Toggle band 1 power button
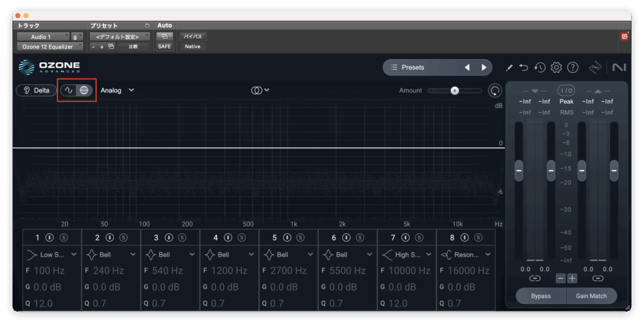 click(x=51, y=238)
